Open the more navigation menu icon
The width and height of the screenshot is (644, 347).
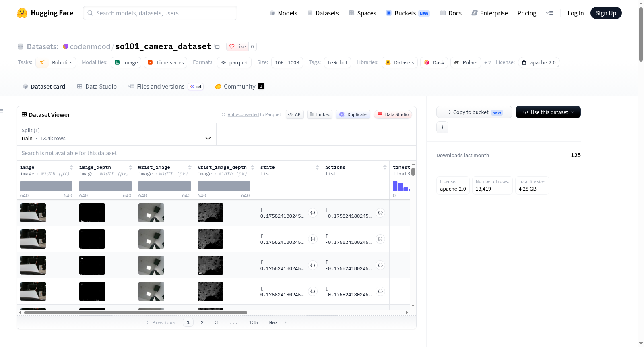pos(549,13)
